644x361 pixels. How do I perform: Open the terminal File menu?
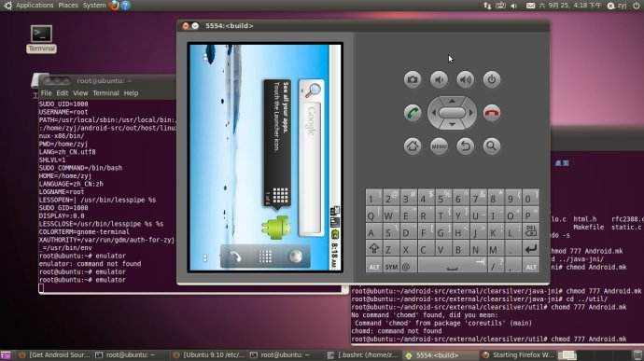click(x=46, y=93)
